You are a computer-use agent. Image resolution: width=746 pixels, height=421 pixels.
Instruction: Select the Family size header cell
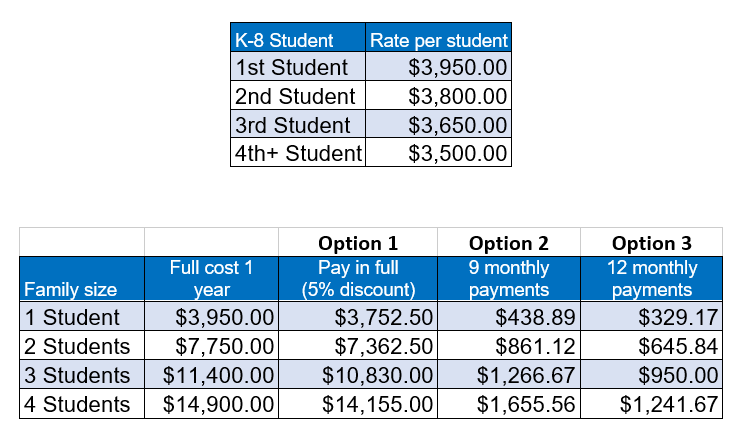(82, 280)
